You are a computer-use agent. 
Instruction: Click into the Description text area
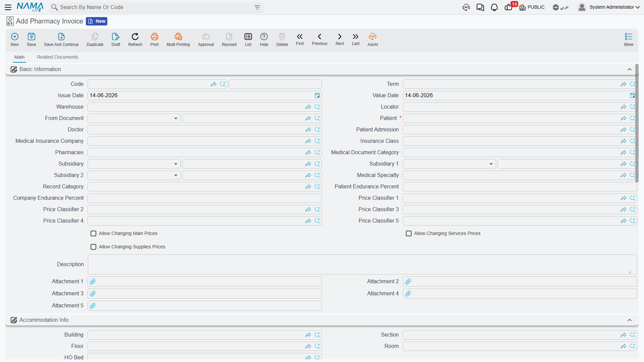coord(362,264)
